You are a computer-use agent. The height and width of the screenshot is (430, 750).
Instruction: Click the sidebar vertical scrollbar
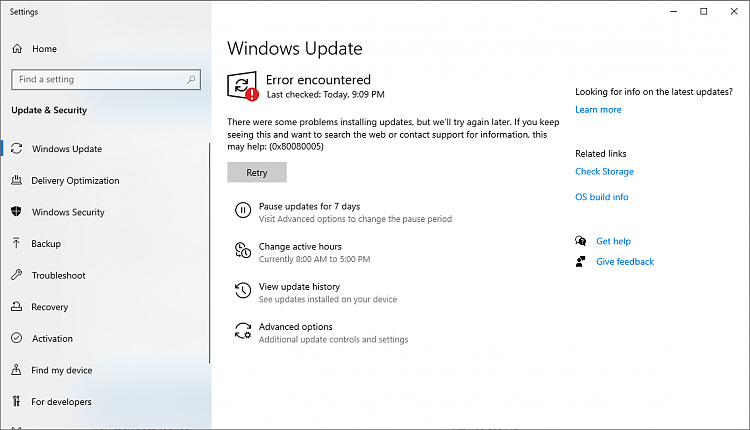click(x=210, y=253)
